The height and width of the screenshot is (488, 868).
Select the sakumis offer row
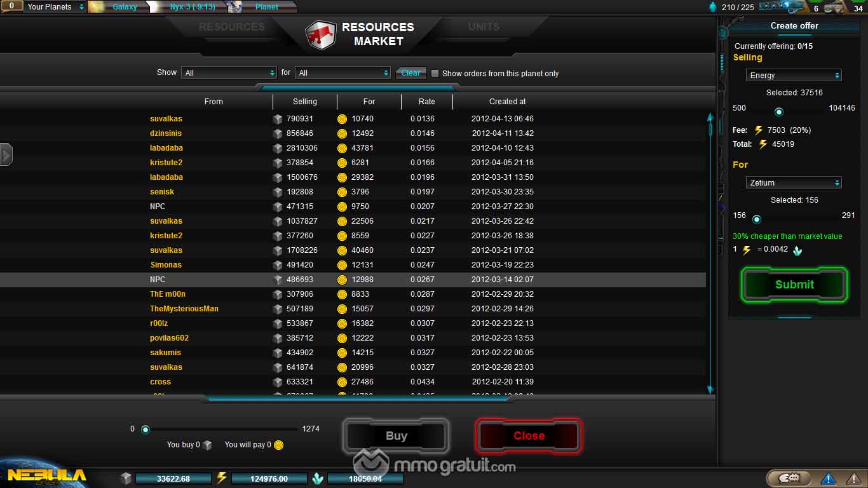(353, 353)
